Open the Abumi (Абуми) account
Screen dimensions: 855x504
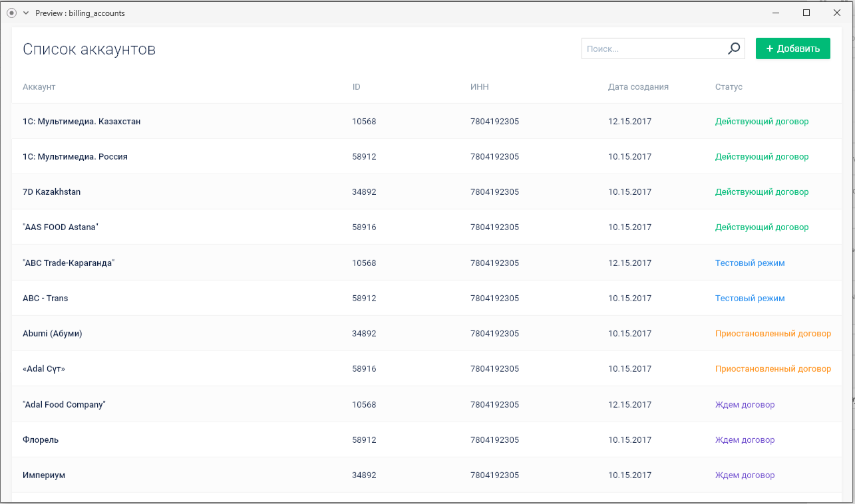pos(53,333)
